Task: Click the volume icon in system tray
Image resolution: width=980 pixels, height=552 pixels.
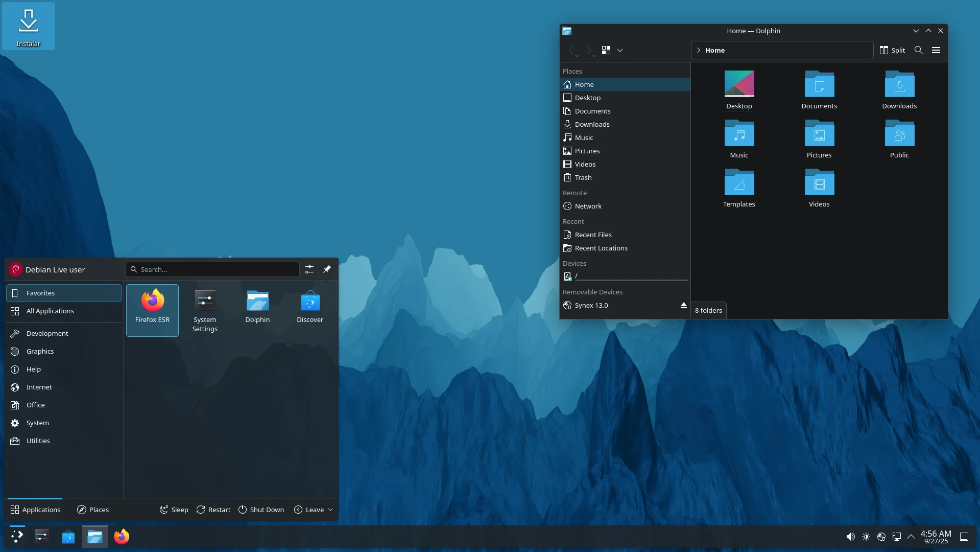Action: (850, 537)
